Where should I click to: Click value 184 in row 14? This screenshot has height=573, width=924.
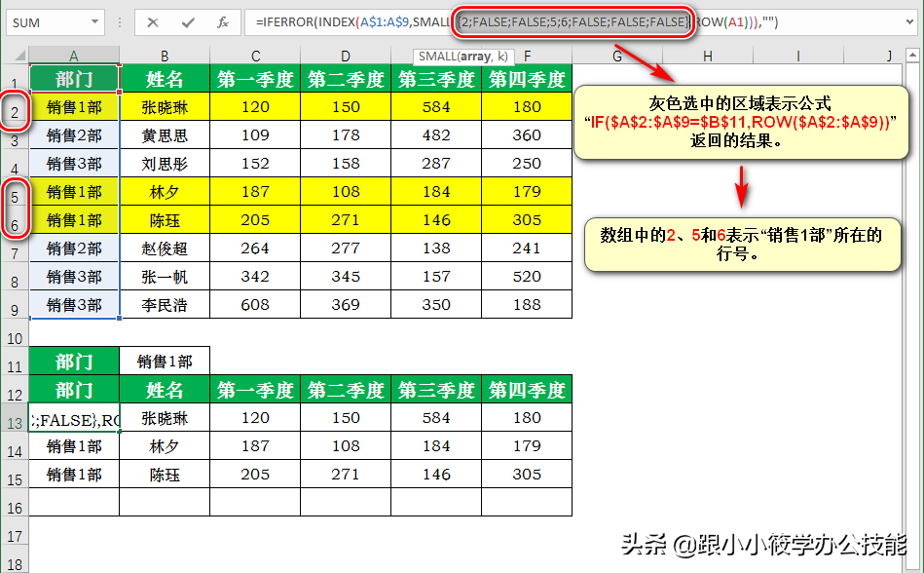[x=436, y=446]
